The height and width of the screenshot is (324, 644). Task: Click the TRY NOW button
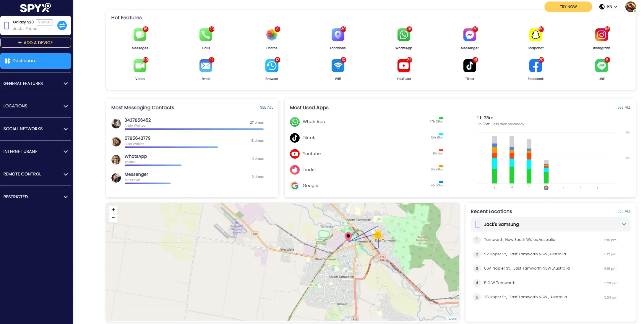pos(568,7)
